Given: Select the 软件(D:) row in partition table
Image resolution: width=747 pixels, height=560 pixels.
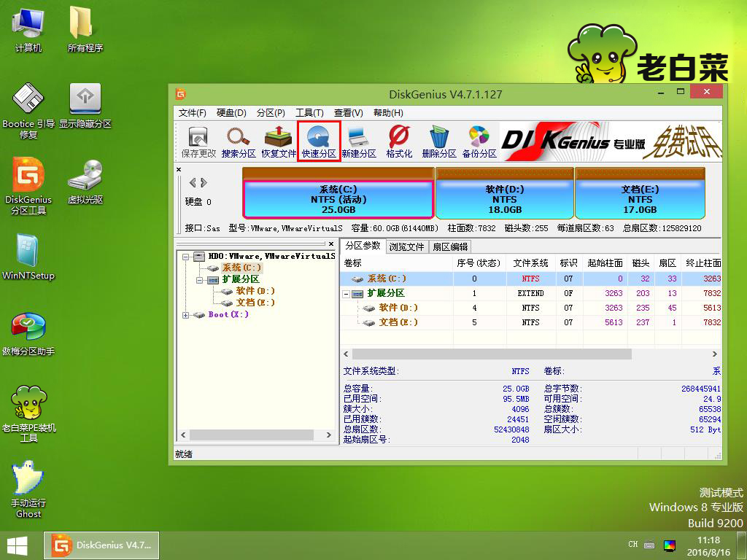Looking at the screenshot, I should coord(531,308).
